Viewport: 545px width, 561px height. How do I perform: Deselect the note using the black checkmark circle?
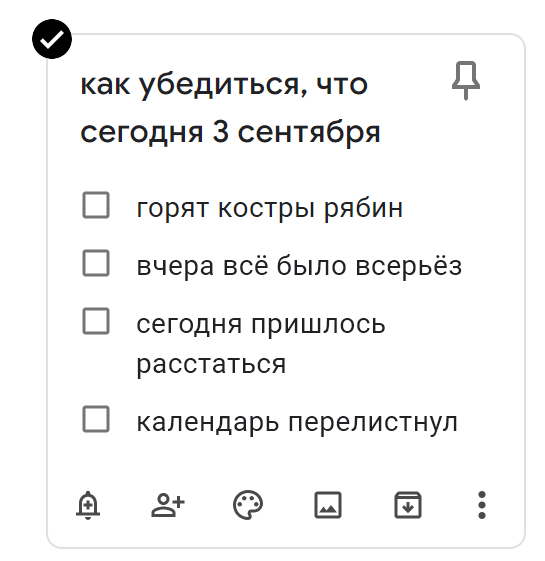(x=52, y=39)
